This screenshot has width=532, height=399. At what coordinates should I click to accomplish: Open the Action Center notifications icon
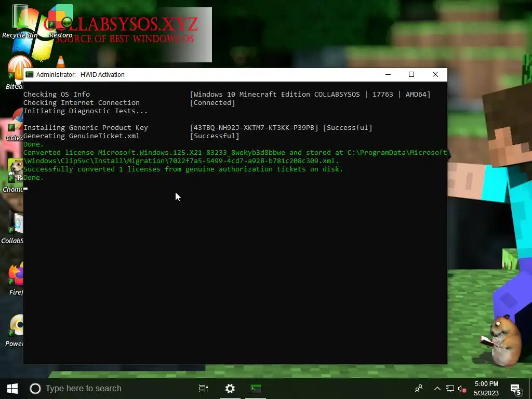516,389
